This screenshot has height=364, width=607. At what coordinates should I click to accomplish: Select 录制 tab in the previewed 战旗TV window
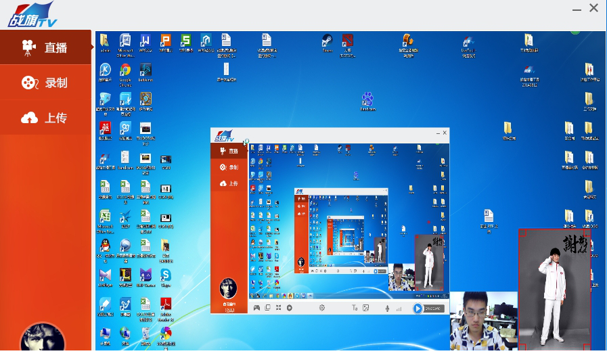point(229,167)
